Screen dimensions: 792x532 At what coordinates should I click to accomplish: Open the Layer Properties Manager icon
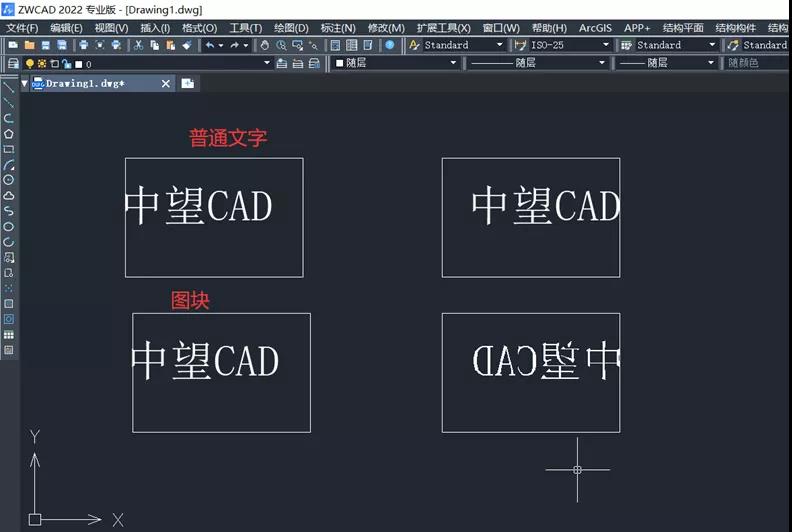13,63
